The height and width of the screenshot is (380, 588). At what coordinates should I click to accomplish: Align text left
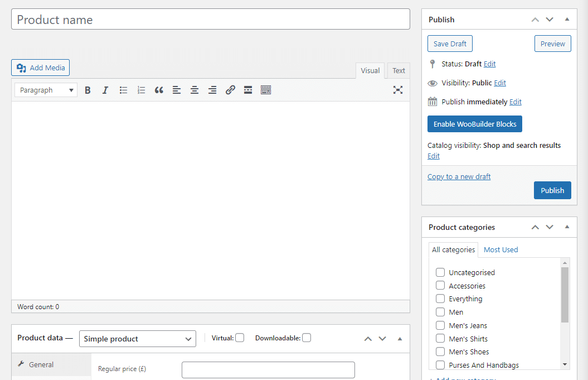click(177, 90)
